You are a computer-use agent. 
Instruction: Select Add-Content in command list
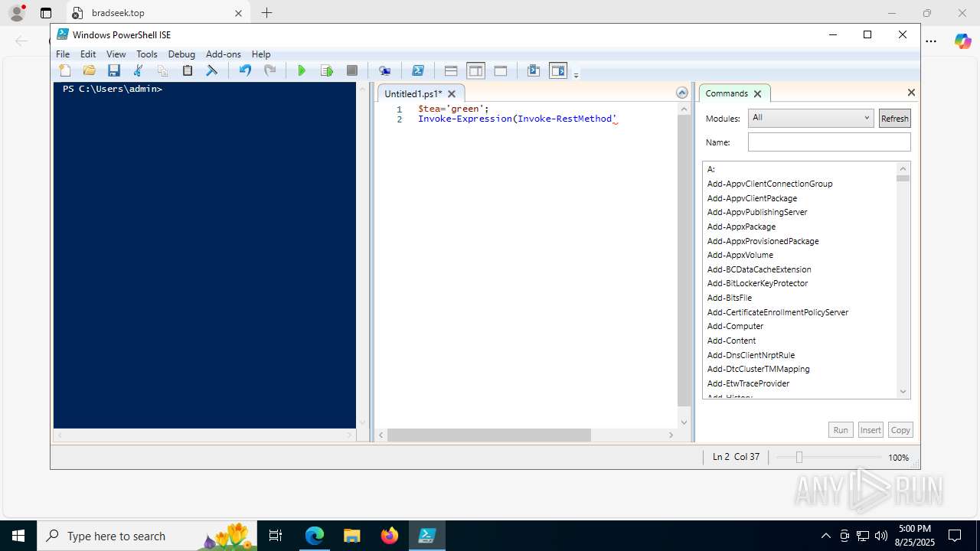point(731,341)
